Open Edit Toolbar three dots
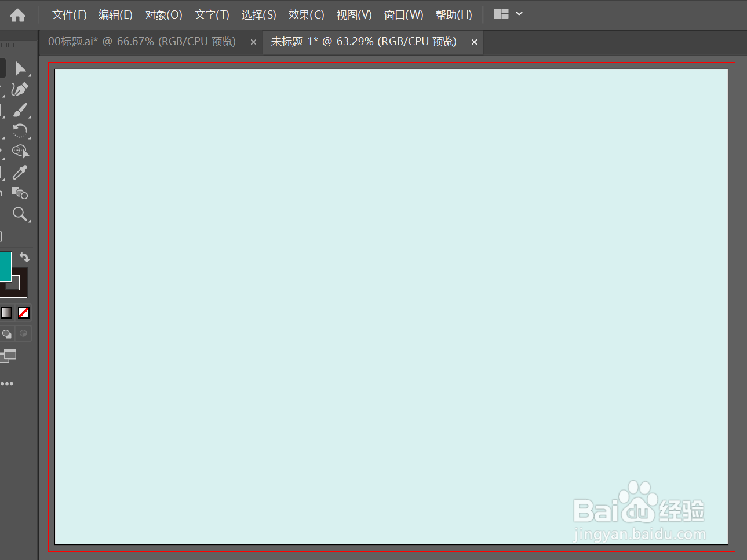Screen dimensions: 747x560 [x=7, y=383]
